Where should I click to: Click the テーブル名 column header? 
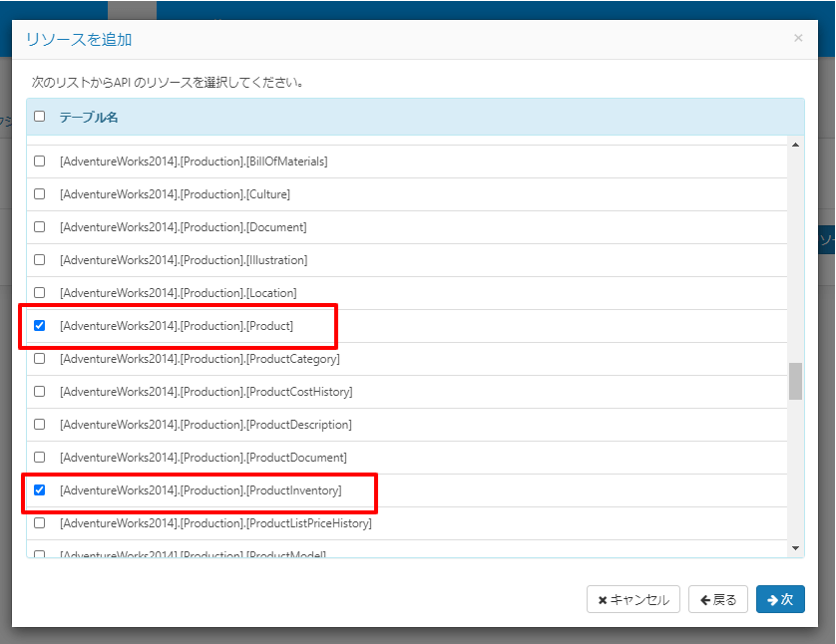[x=89, y=118]
